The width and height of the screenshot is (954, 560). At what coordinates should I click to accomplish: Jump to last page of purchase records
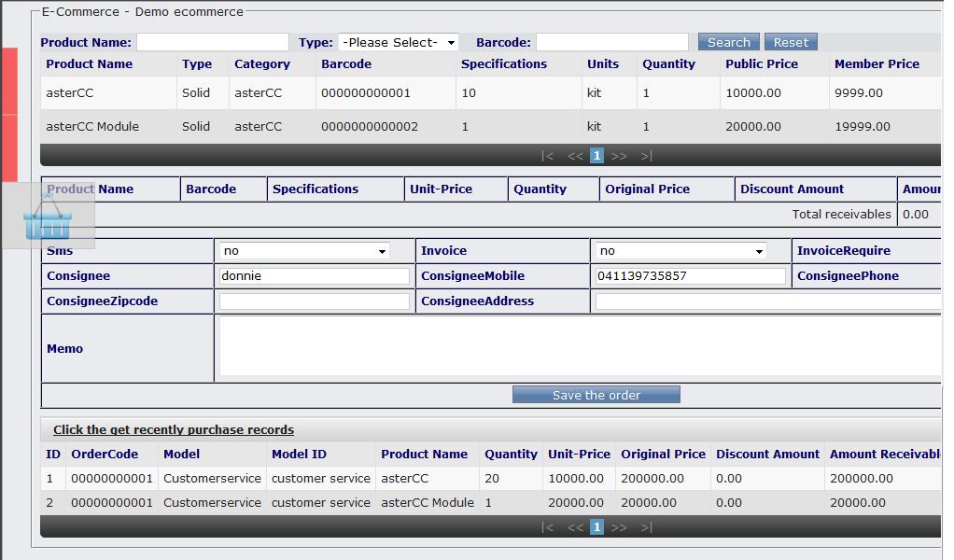tap(646, 527)
